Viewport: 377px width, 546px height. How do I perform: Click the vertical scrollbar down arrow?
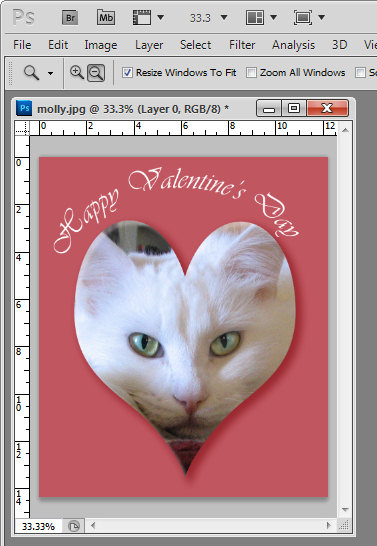345,510
